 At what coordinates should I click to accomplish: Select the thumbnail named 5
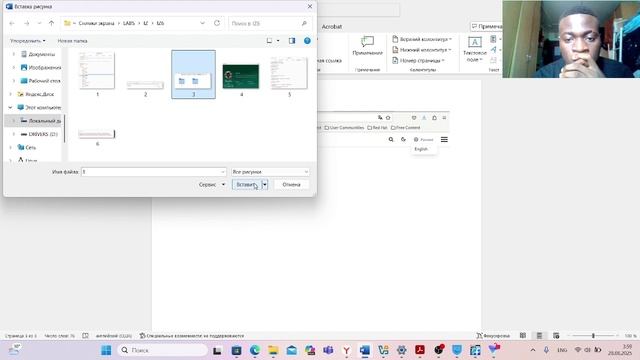[x=289, y=76]
